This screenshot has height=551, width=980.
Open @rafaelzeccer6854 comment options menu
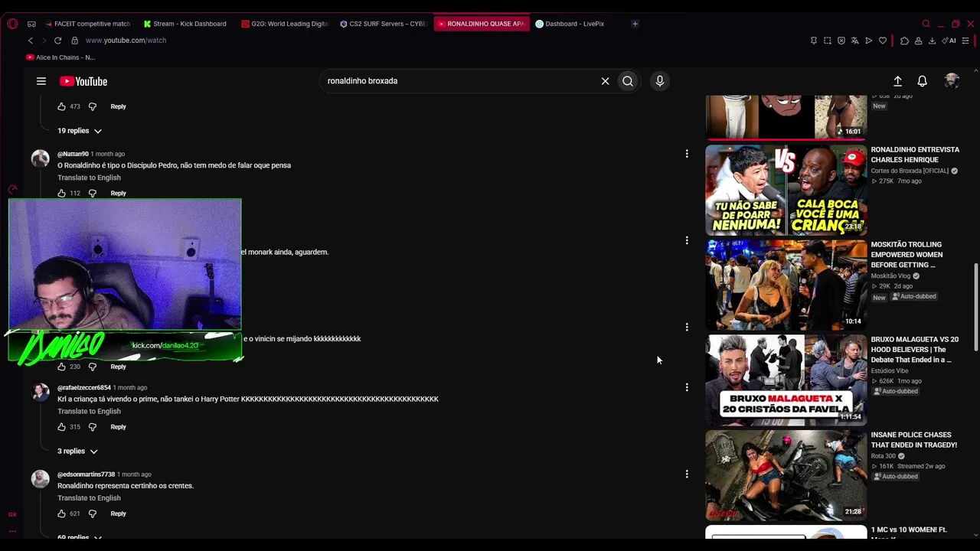(687, 387)
